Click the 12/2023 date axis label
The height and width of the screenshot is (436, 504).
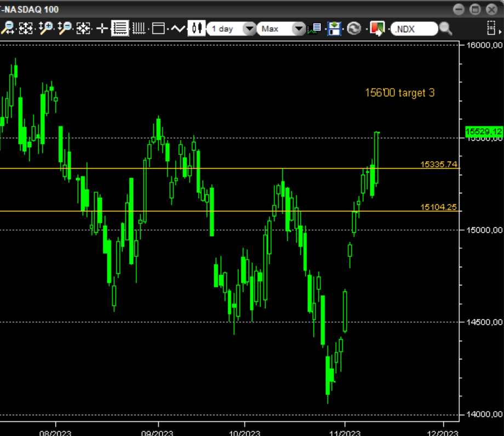[443, 433]
